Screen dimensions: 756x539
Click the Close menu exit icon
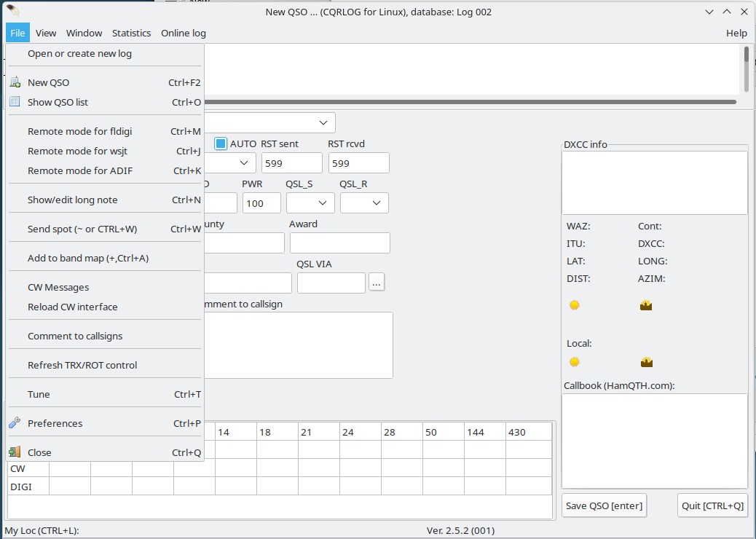[15, 452]
